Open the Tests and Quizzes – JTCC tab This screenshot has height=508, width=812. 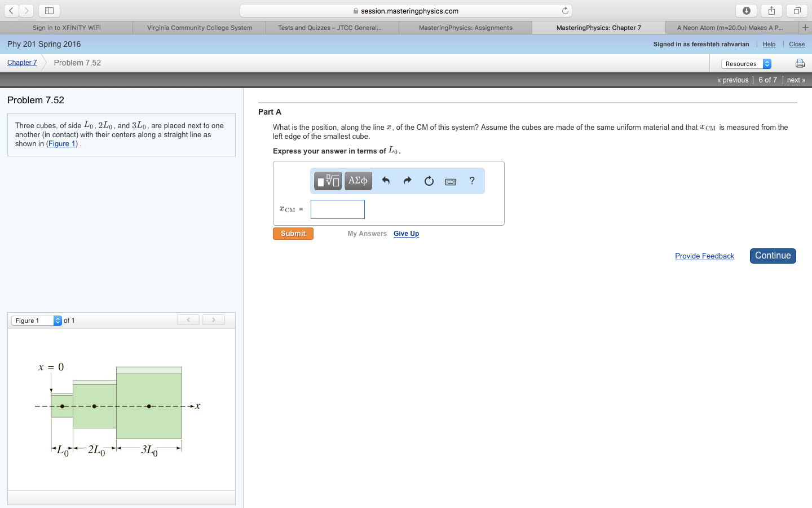332,27
